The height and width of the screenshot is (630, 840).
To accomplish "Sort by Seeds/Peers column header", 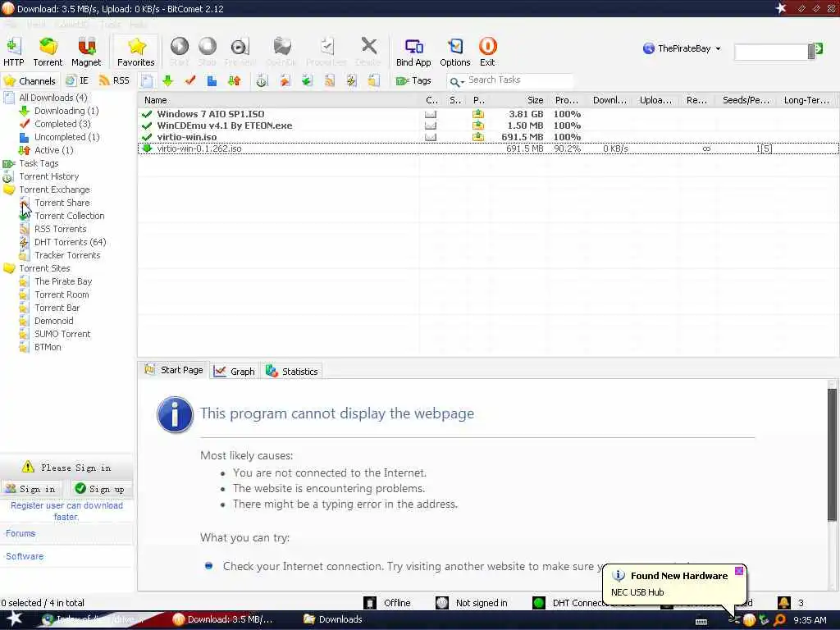I will click(x=746, y=100).
